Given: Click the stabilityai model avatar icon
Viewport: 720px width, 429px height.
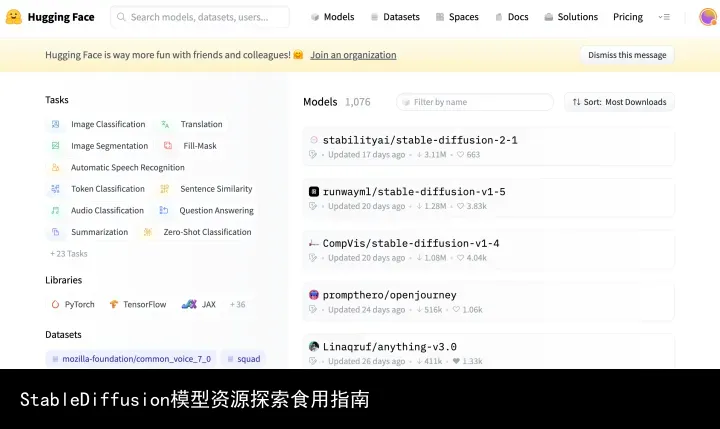Looking at the screenshot, I should click(x=314, y=140).
